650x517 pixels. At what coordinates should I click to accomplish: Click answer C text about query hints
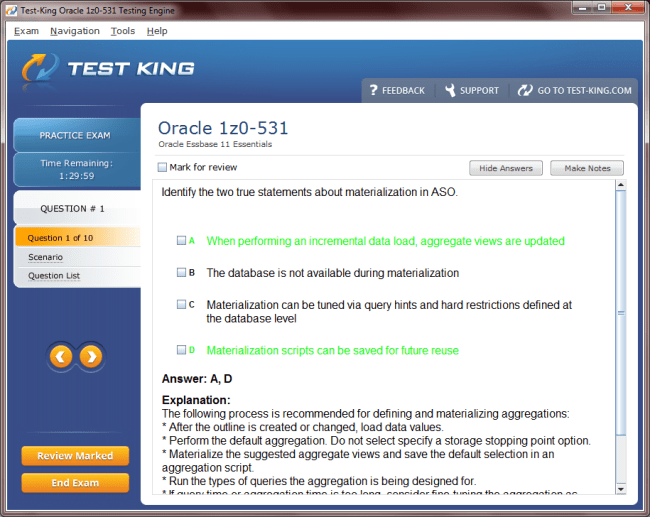[x=389, y=311]
